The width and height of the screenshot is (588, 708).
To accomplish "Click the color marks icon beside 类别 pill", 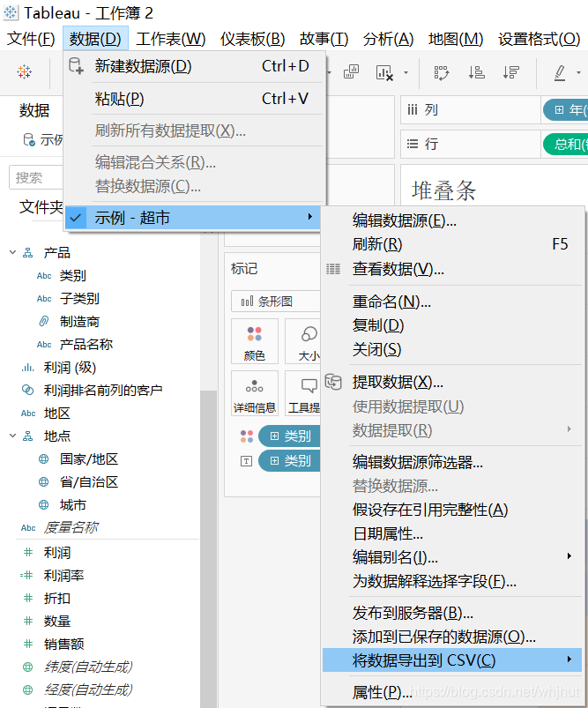I will [x=247, y=436].
